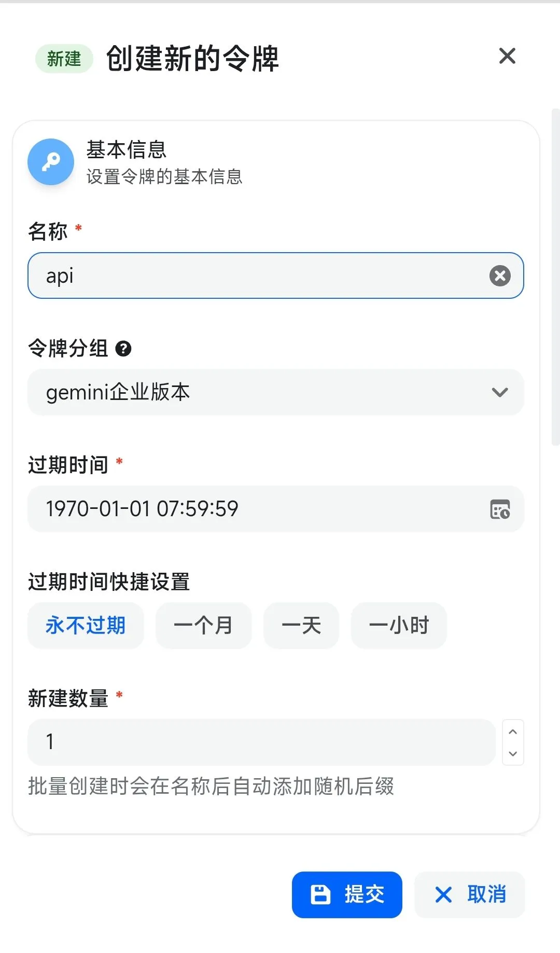The image size is (560, 953).
Task: Choose the 一小时 expiry shortcut
Action: pyautogui.click(x=399, y=626)
